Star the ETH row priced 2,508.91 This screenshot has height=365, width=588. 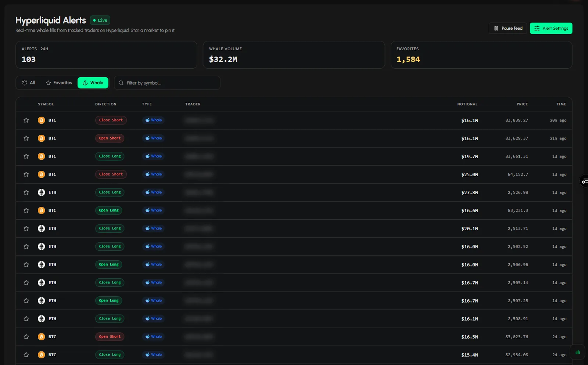(26, 318)
